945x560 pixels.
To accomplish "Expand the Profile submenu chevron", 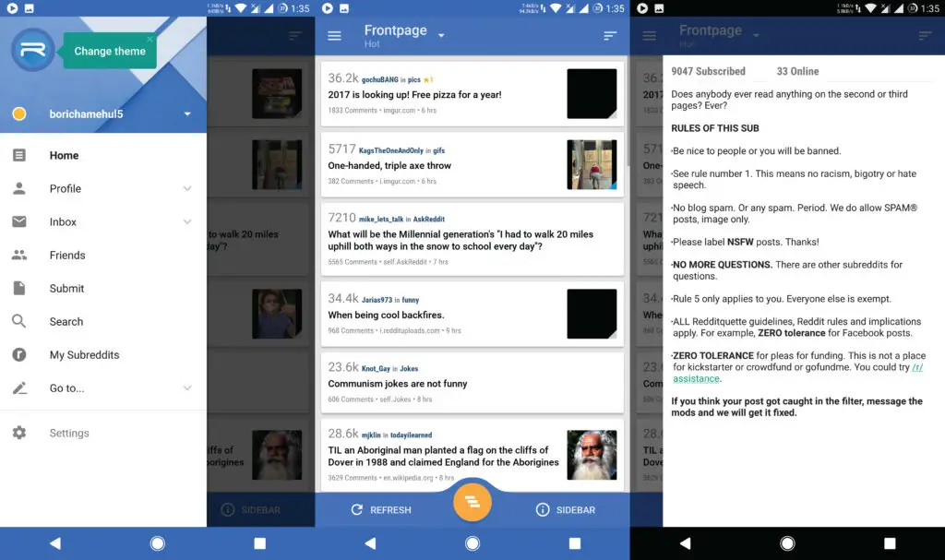I will [187, 189].
